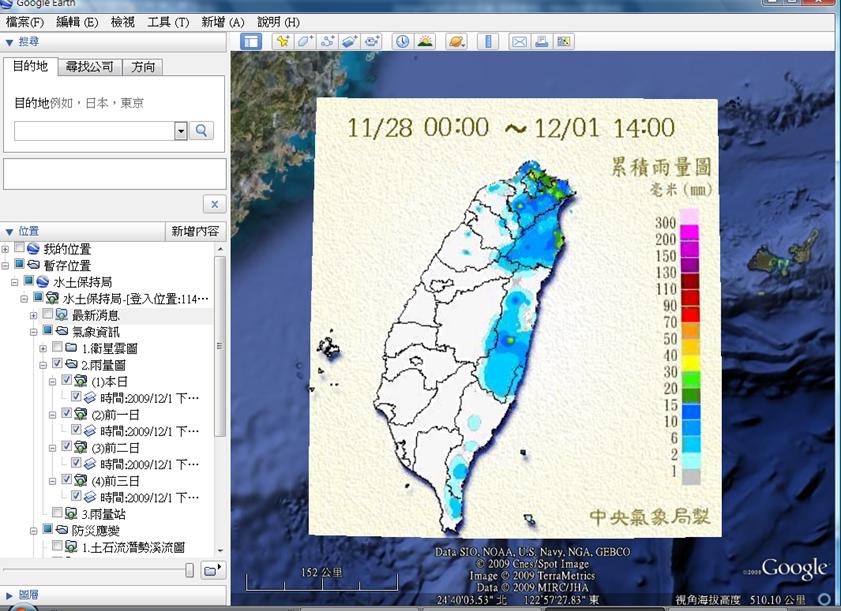Check the 1.衛星雲圖 checkbox
The width and height of the screenshot is (841, 611).
[x=57, y=347]
